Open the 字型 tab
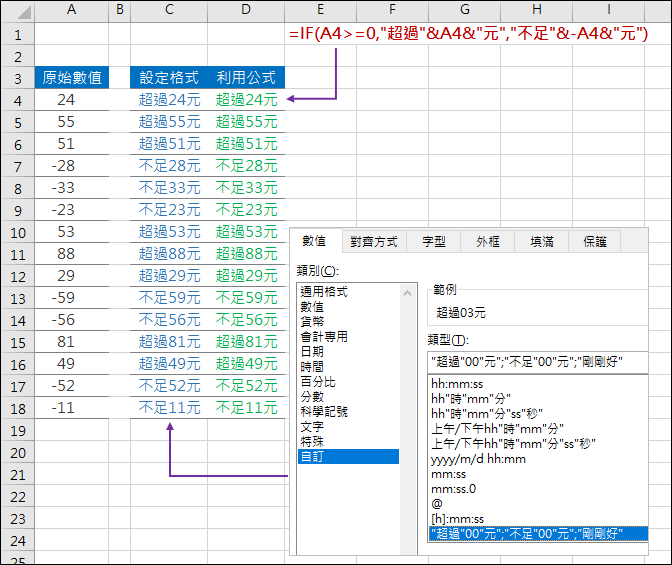Screen dimensions: 672x565 [x=433, y=242]
